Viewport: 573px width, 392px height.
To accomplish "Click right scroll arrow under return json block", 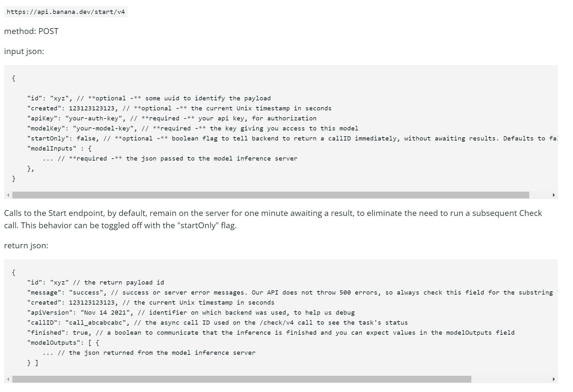I will coord(554,379).
